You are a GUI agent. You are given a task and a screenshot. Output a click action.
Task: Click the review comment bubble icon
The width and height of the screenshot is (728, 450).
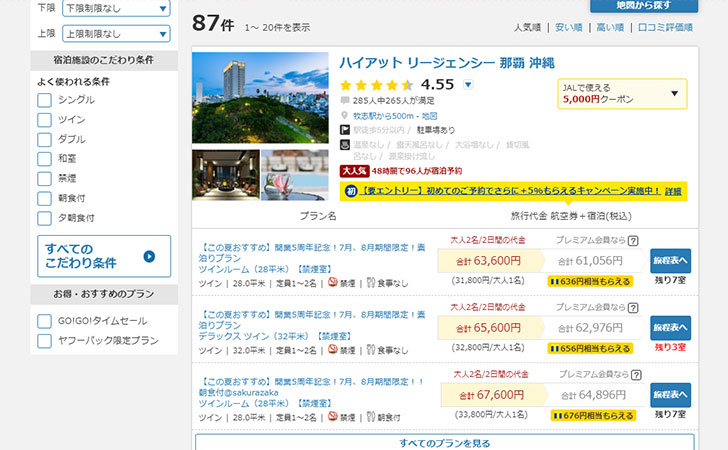tap(344, 100)
